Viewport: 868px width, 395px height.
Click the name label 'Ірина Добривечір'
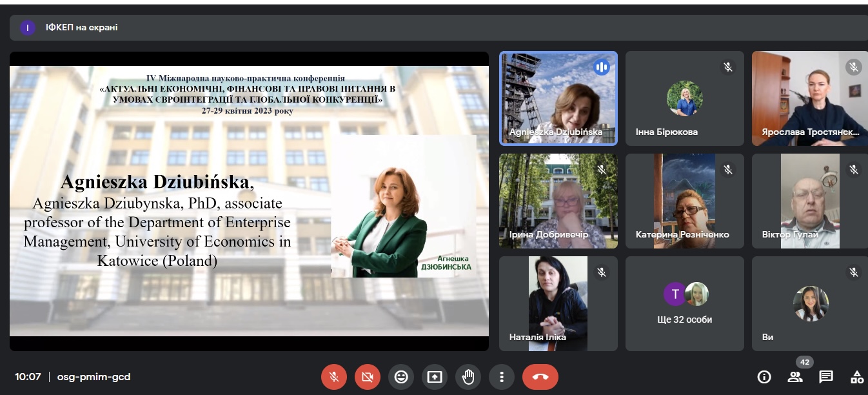pos(549,235)
